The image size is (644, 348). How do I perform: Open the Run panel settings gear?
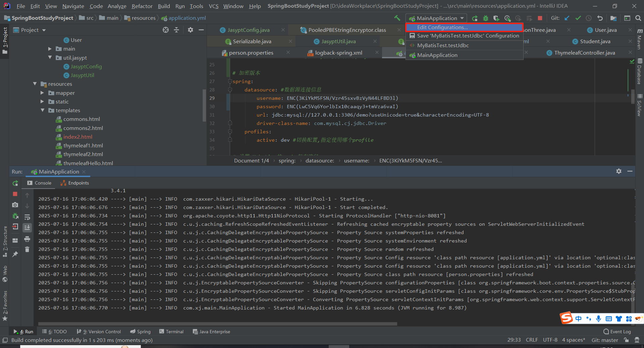pyautogui.click(x=619, y=171)
